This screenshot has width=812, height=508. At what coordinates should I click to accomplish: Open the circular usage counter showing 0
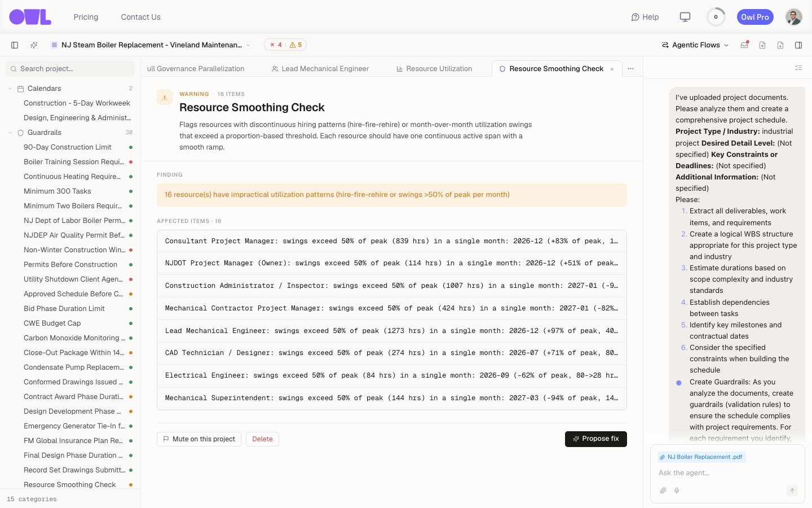coord(716,17)
